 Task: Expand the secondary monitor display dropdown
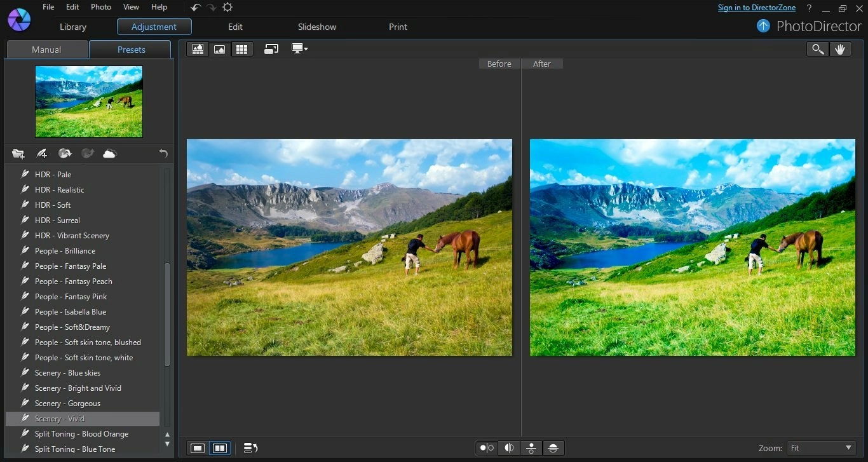click(299, 50)
